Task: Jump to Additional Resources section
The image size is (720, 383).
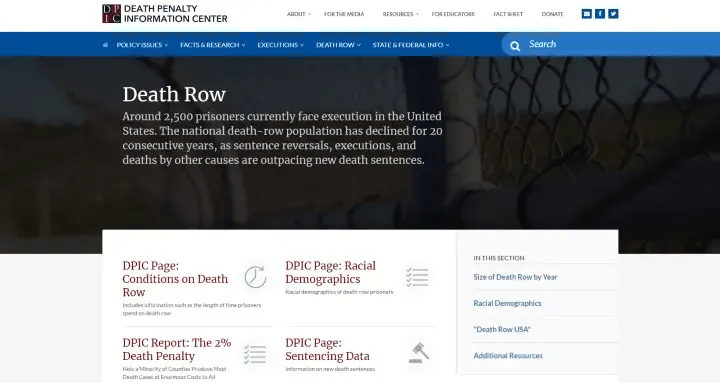Action: pos(508,355)
